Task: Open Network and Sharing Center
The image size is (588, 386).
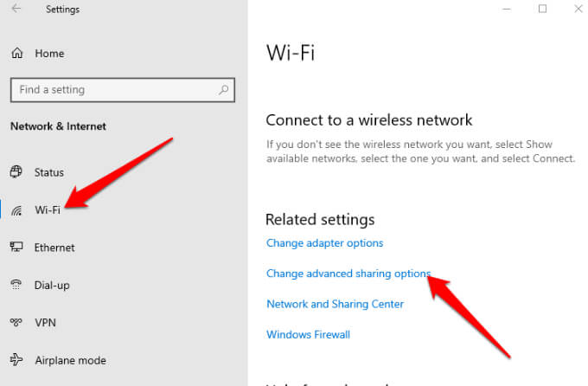Action: [335, 304]
